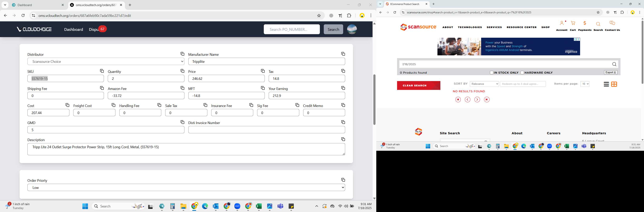Open the ScanSource Cart icon

click(573, 23)
